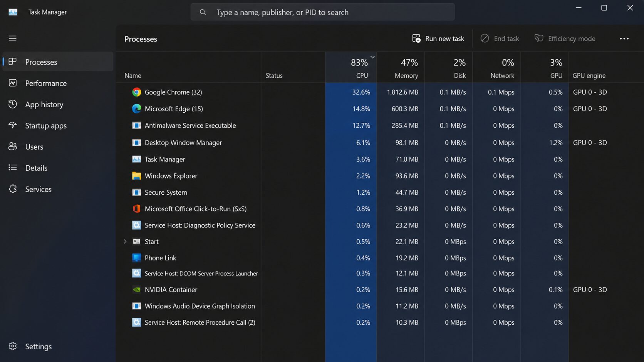Click the Remote Procedure Call service icon

[137, 322]
